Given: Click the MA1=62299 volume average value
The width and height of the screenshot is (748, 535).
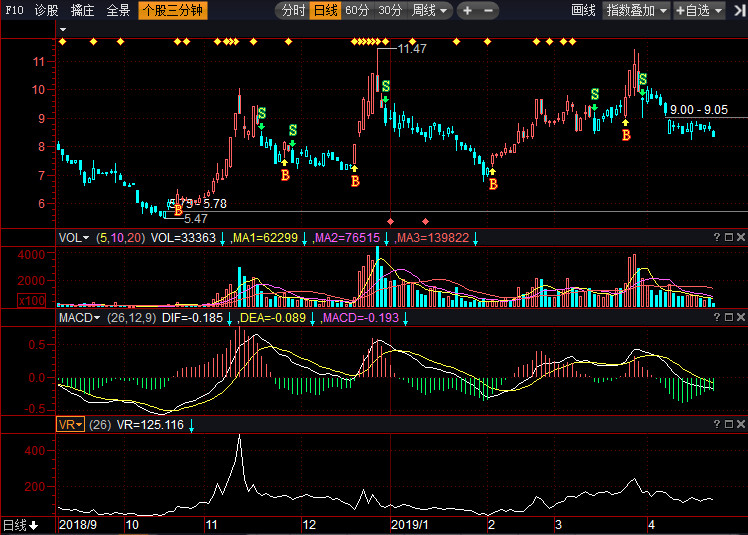Looking at the screenshot, I should click(265, 238).
